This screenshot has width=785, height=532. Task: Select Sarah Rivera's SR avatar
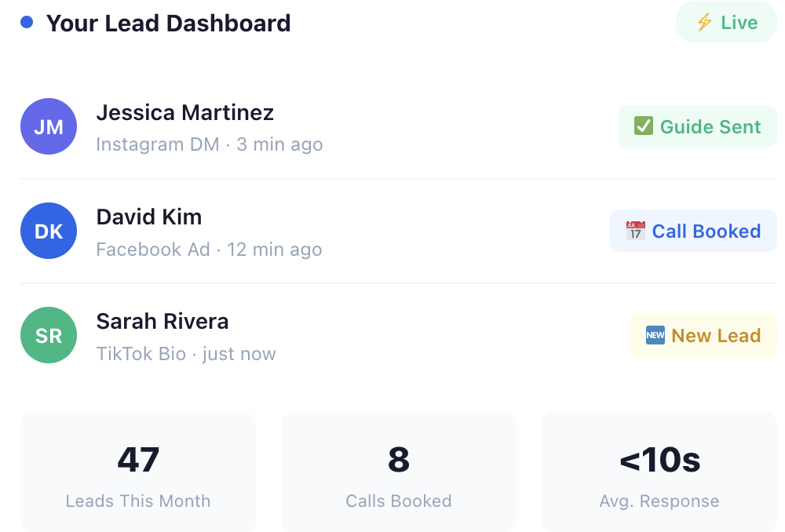pos(48,335)
